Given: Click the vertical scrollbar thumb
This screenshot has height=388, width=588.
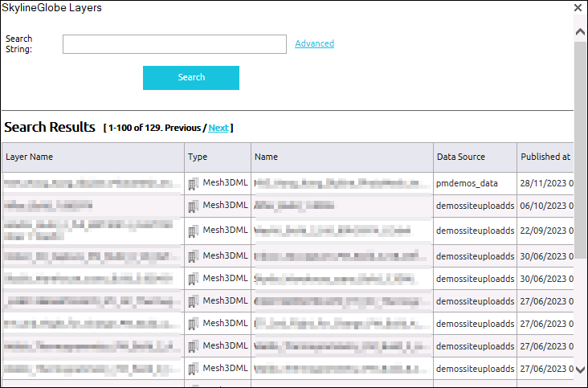Looking at the screenshot, I should click(x=580, y=149).
